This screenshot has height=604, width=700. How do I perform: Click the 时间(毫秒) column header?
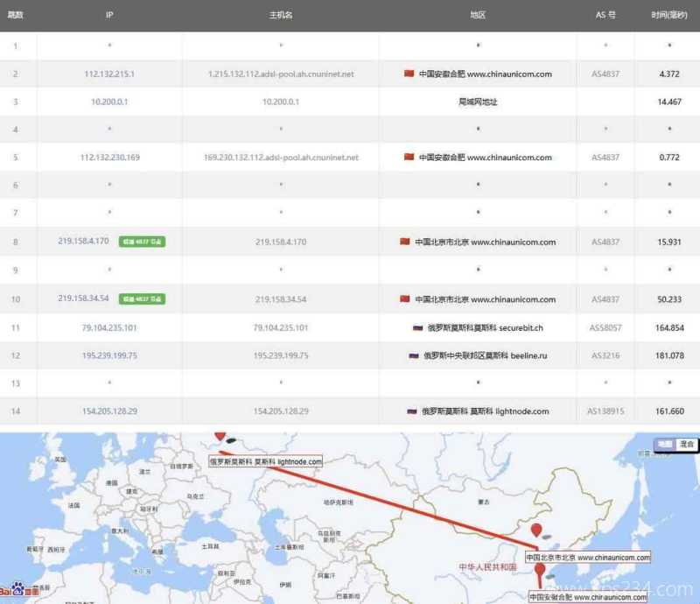pyautogui.click(x=669, y=15)
